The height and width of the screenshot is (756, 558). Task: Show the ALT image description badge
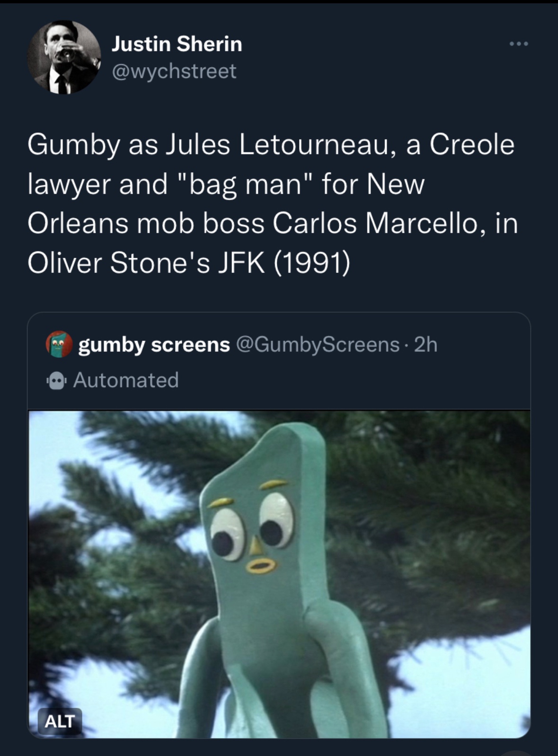click(60, 721)
